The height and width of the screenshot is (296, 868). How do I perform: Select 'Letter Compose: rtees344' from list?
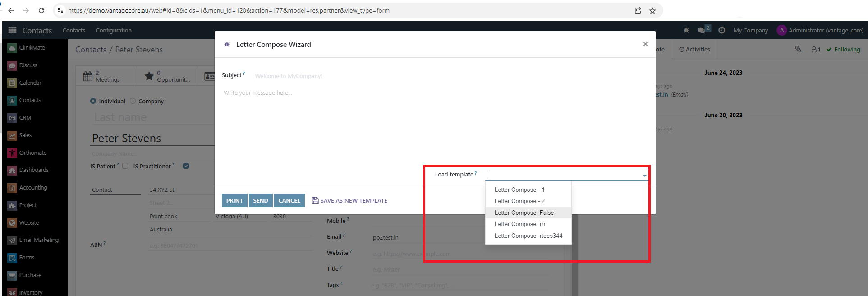tap(528, 236)
